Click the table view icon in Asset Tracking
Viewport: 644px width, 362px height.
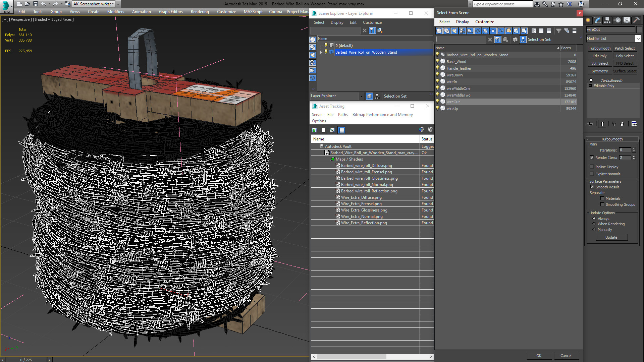coord(341,130)
